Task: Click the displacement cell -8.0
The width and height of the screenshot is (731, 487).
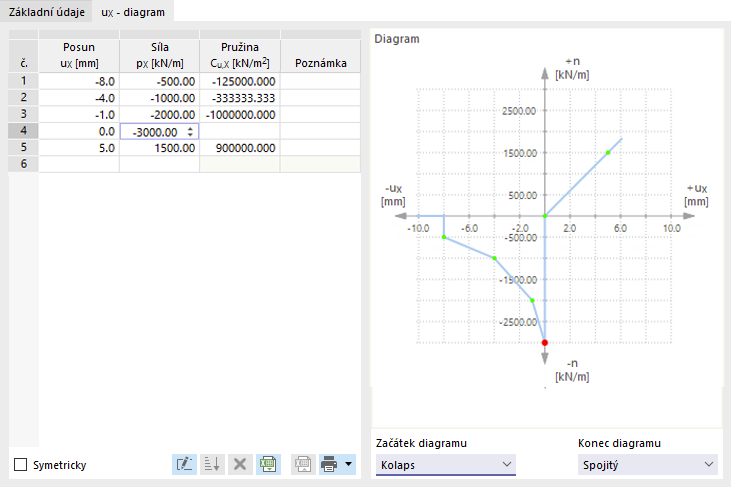Action: point(79,81)
